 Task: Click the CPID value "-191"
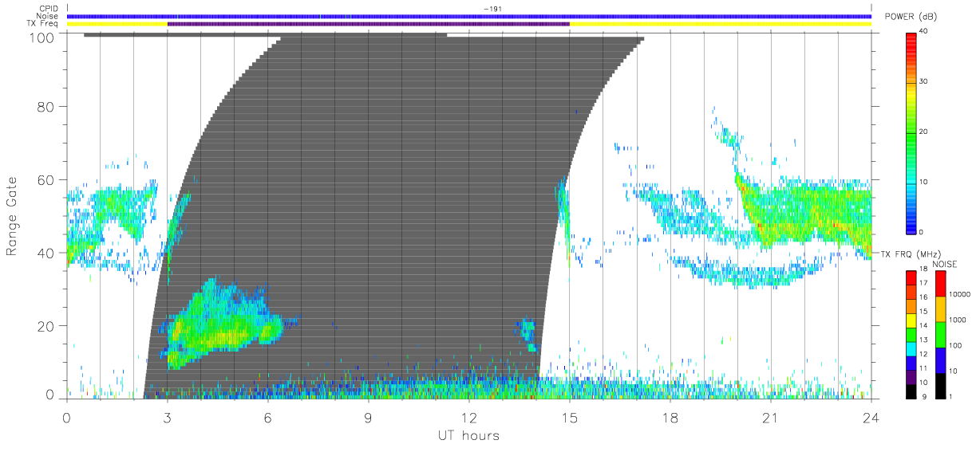pyautogui.click(x=493, y=9)
